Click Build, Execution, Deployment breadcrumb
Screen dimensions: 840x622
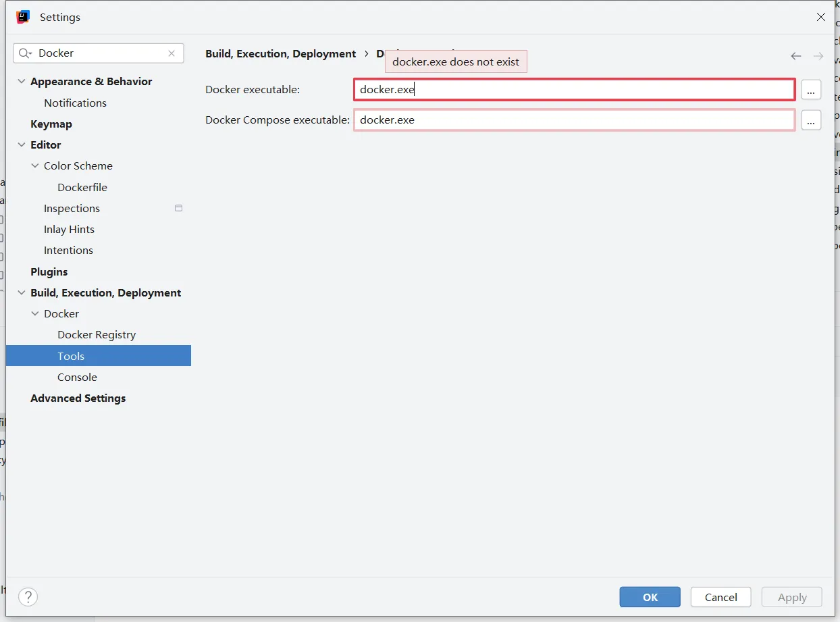pyautogui.click(x=281, y=53)
